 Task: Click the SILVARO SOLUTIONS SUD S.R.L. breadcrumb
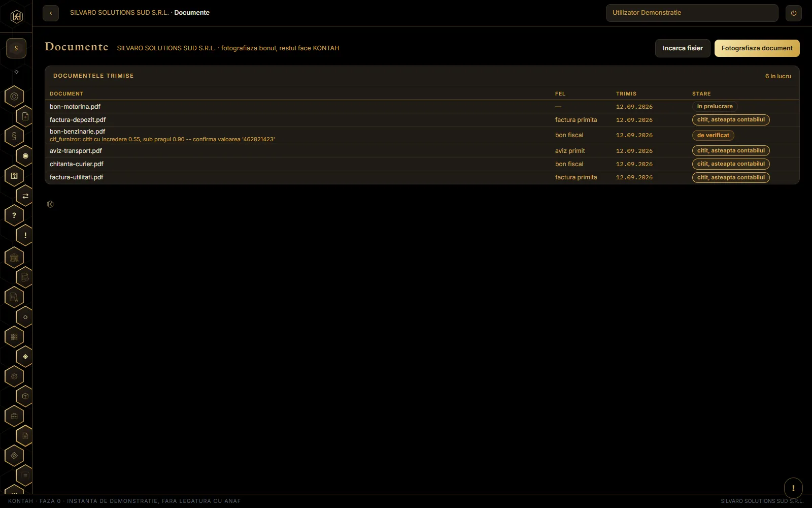click(119, 13)
